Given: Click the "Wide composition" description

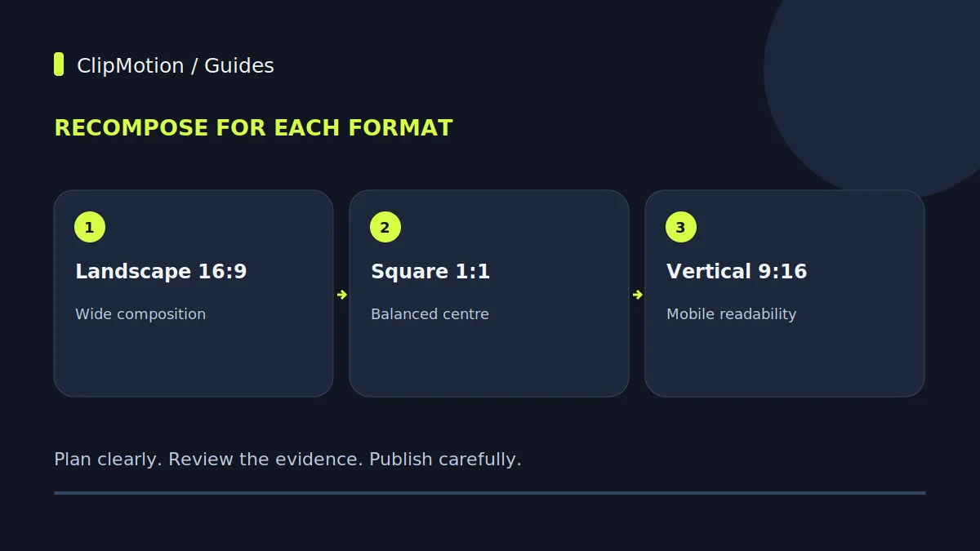Looking at the screenshot, I should [x=140, y=314].
